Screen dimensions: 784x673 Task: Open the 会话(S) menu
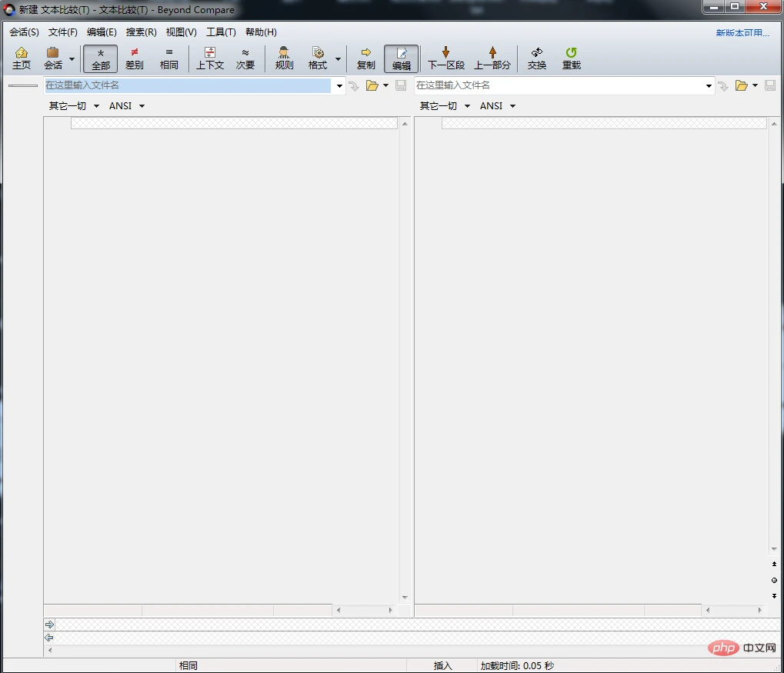pos(24,32)
